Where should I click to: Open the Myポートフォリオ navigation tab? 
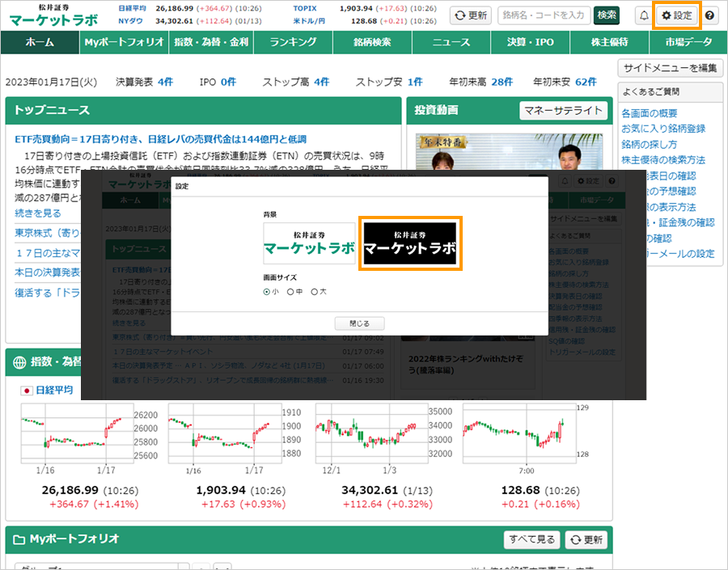(x=124, y=42)
